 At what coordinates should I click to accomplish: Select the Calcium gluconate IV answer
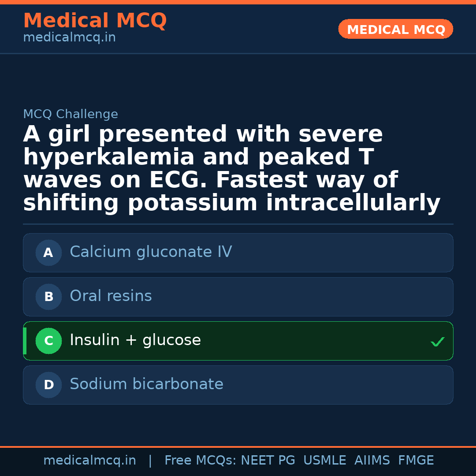(151, 252)
